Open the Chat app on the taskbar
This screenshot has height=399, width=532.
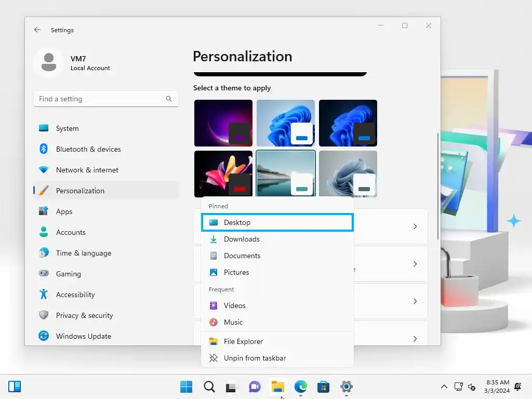click(255, 387)
